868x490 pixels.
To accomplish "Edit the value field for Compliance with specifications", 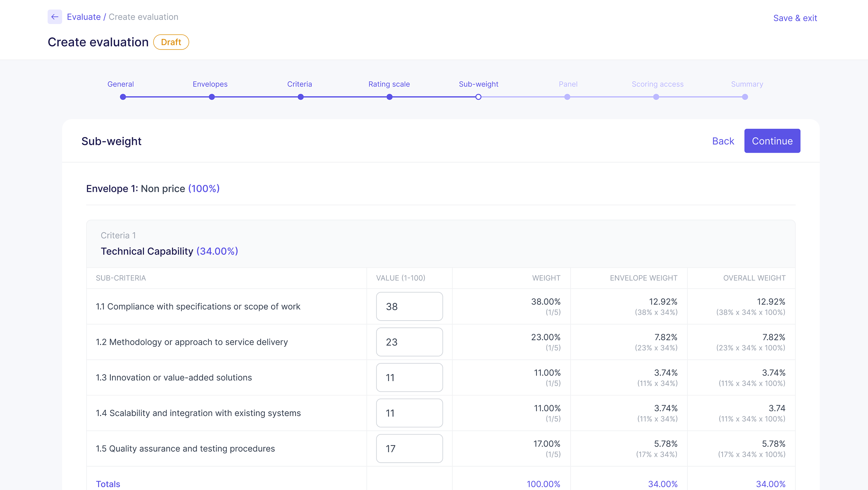I will click(x=409, y=307).
